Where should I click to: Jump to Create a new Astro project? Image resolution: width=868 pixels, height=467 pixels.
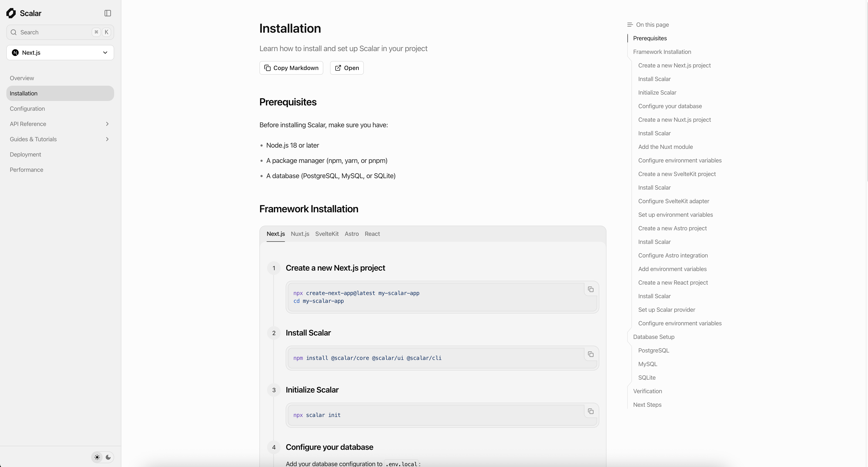click(x=672, y=228)
